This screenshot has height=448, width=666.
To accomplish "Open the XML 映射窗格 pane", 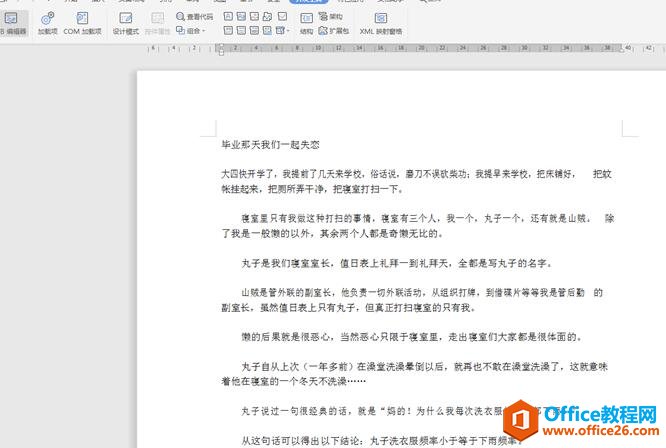I will coord(381,23).
